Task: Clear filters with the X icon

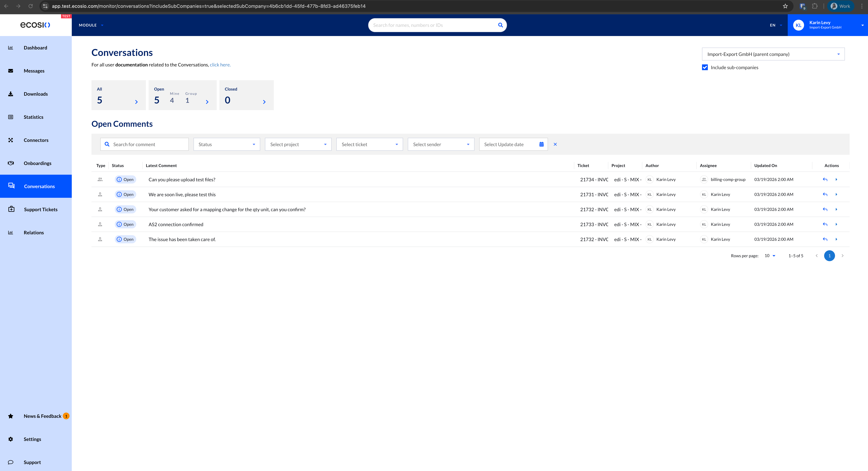Action: coord(555,144)
